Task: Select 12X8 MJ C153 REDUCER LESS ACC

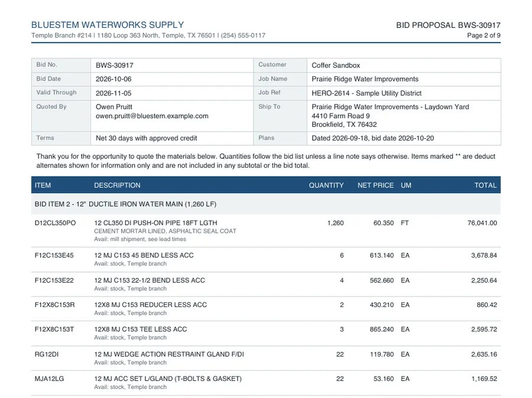Action: 150,305
